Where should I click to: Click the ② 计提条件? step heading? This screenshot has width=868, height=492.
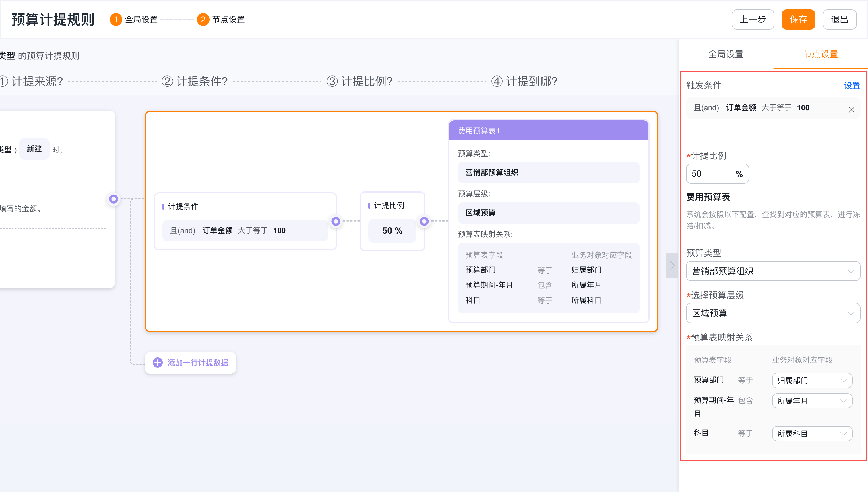[195, 82]
